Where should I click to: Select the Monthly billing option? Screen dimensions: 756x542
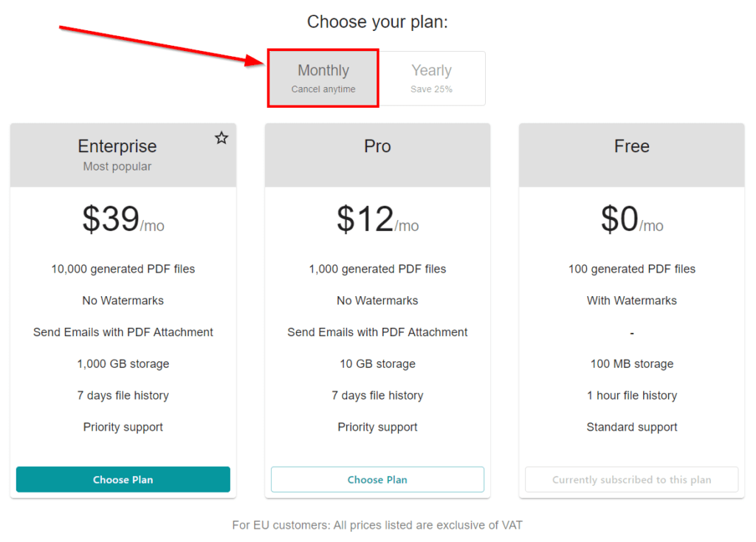(323, 78)
